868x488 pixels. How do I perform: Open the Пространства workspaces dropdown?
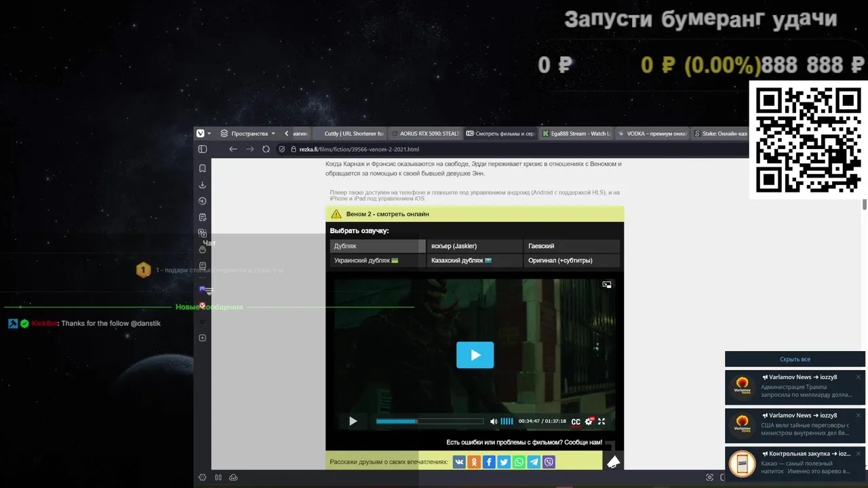click(248, 134)
